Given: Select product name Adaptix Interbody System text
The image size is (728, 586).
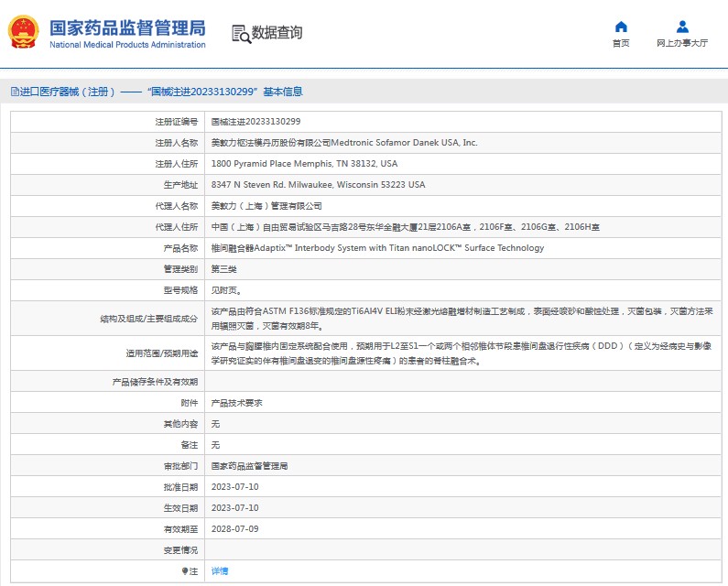Looking at the screenshot, I should [x=377, y=248].
